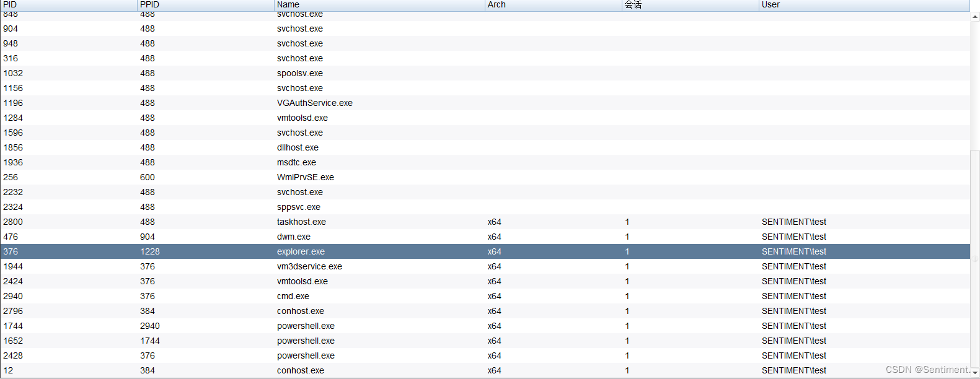
Task: Sort by the PPID column header
Action: click(205, 5)
